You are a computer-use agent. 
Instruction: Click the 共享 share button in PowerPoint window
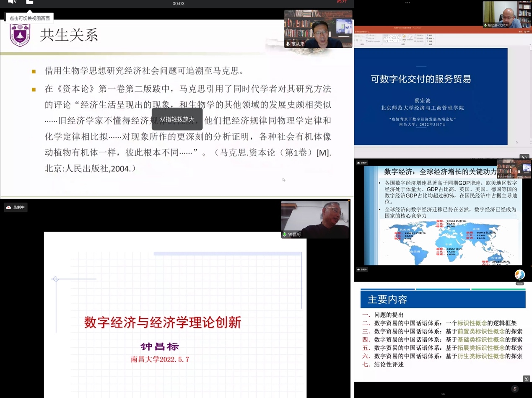point(527,31)
